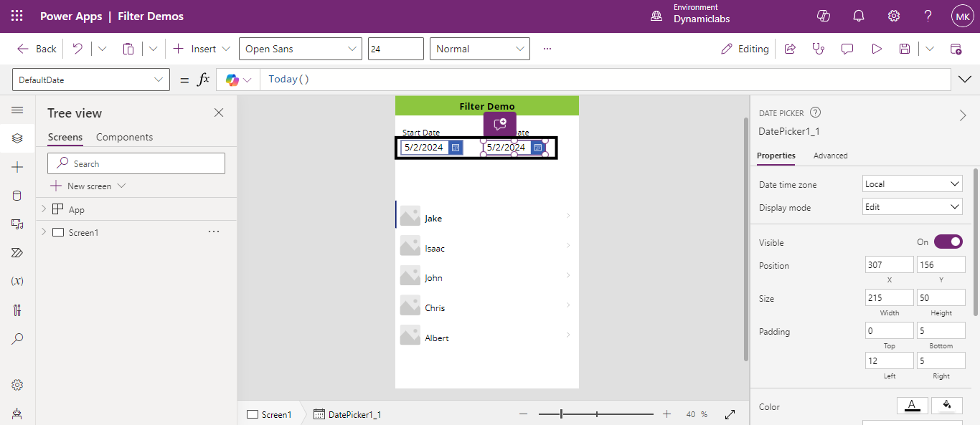The width and height of the screenshot is (980, 425).
Task: Open the Open Sans font dropdown
Action: click(300, 49)
